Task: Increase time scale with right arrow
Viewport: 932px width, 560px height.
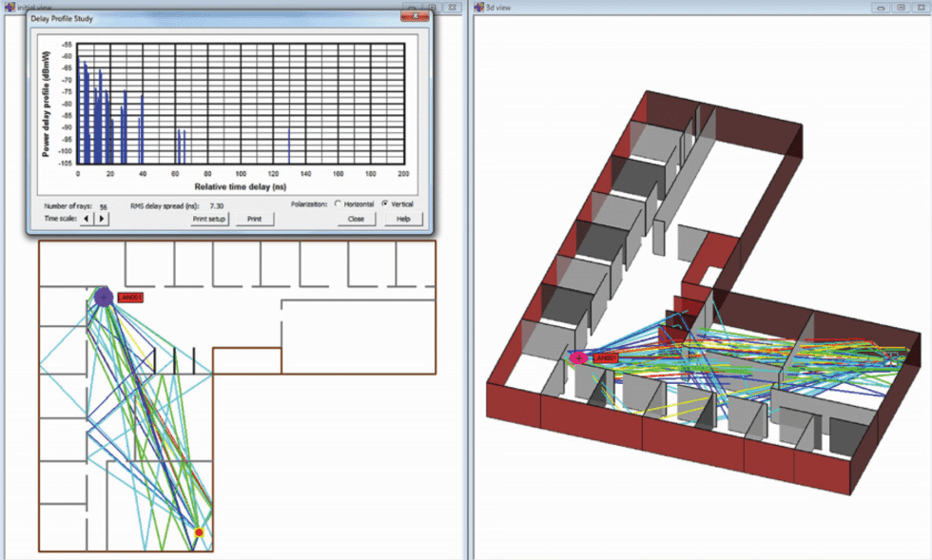Action: point(103,218)
